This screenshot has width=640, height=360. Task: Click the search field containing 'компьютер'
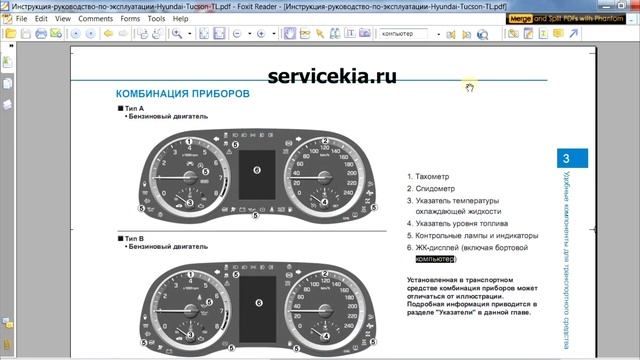[x=404, y=34]
